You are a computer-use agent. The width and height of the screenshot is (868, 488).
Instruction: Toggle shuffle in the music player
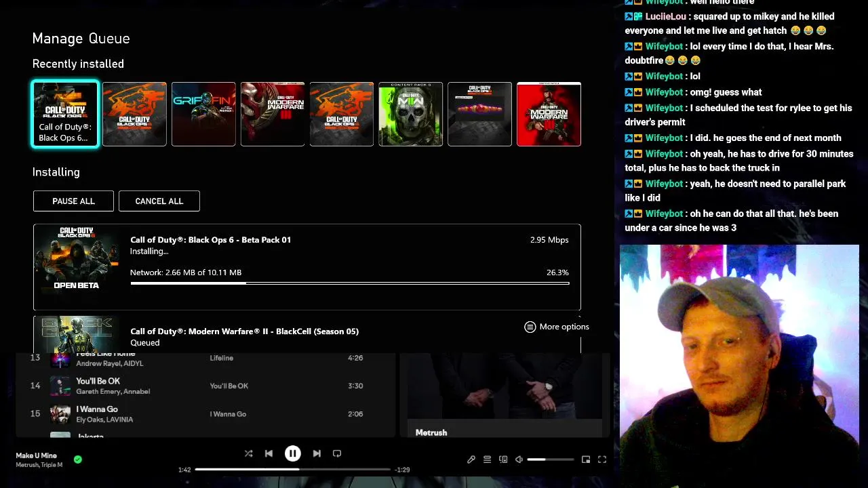click(248, 453)
